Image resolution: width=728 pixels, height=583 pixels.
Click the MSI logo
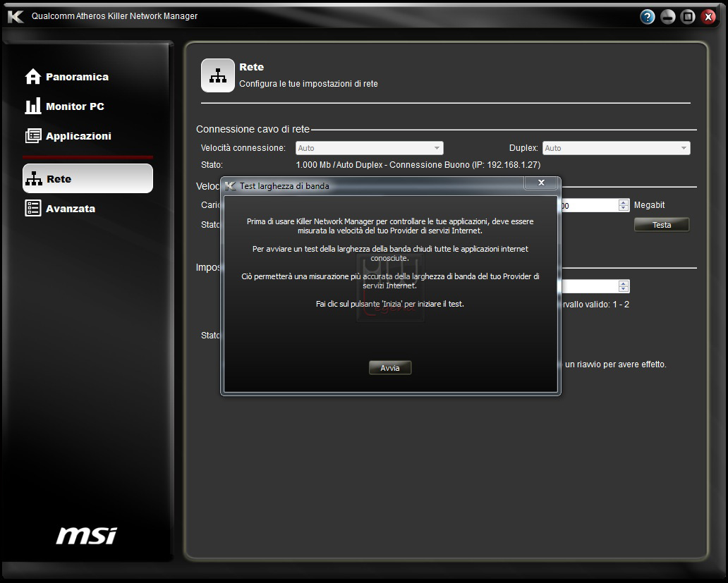86,536
